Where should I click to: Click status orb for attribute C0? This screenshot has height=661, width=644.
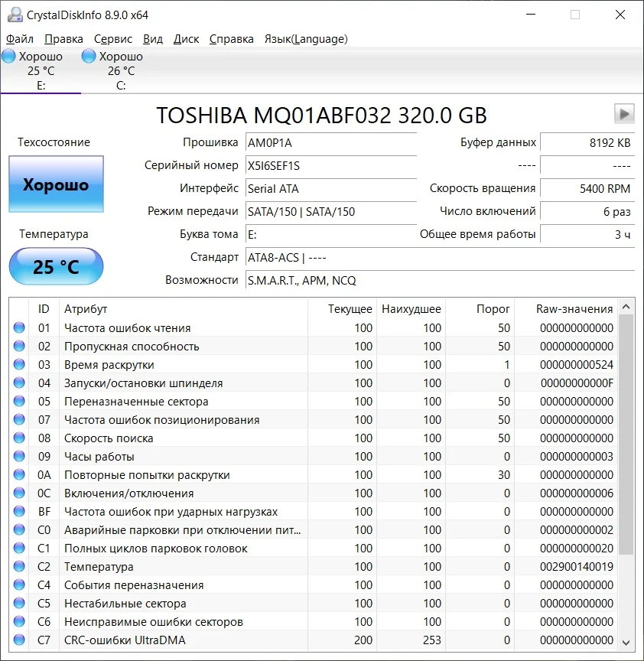(x=19, y=529)
